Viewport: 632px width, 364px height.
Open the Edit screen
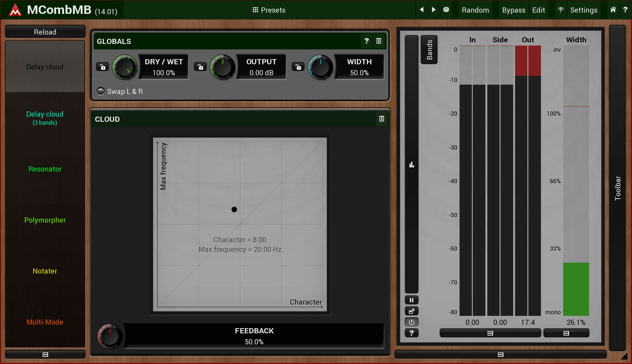point(538,10)
